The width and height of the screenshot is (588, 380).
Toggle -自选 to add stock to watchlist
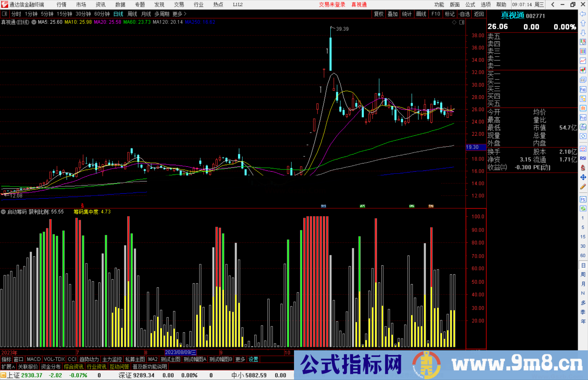point(464,14)
